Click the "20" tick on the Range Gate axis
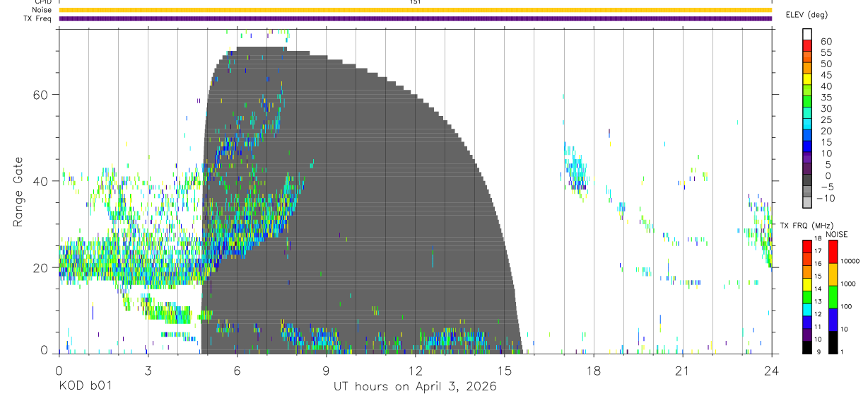Viewport: 868px width, 401px height. pyautogui.click(x=42, y=267)
